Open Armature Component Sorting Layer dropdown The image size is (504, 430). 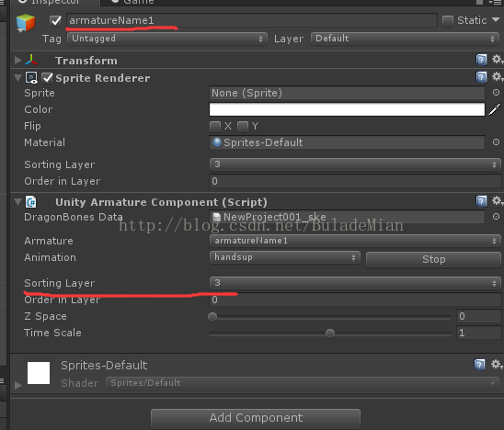click(355, 283)
